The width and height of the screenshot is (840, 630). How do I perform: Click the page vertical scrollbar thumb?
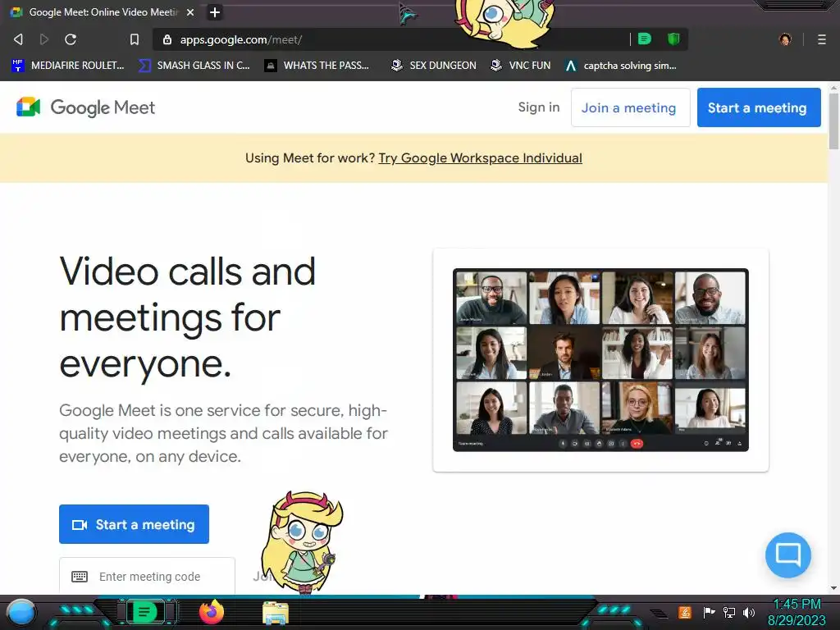(833, 121)
